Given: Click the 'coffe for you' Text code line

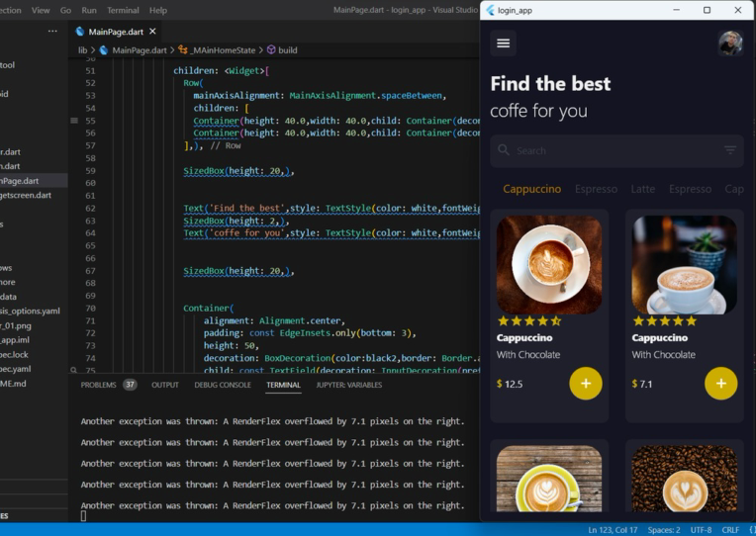Looking at the screenshot, I should tap(331, 232).
